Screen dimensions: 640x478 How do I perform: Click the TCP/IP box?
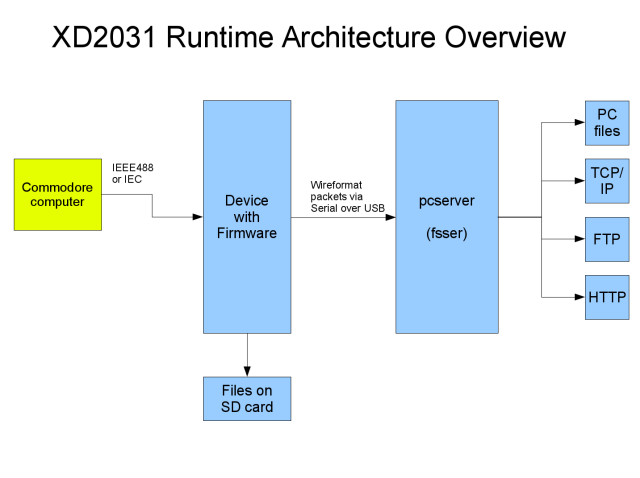607,181
